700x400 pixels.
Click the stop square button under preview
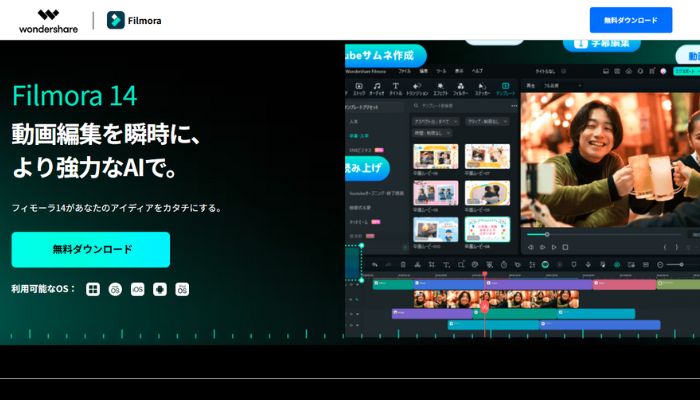[x=565, y=247]
